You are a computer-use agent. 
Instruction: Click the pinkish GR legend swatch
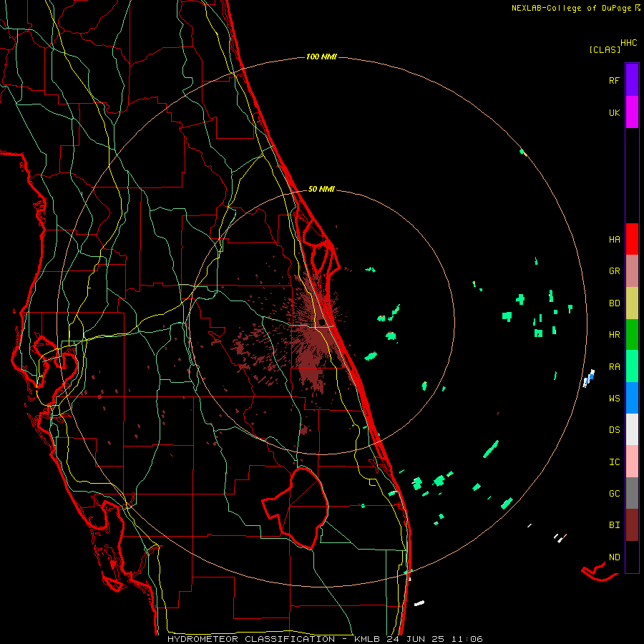pos(632,270)
